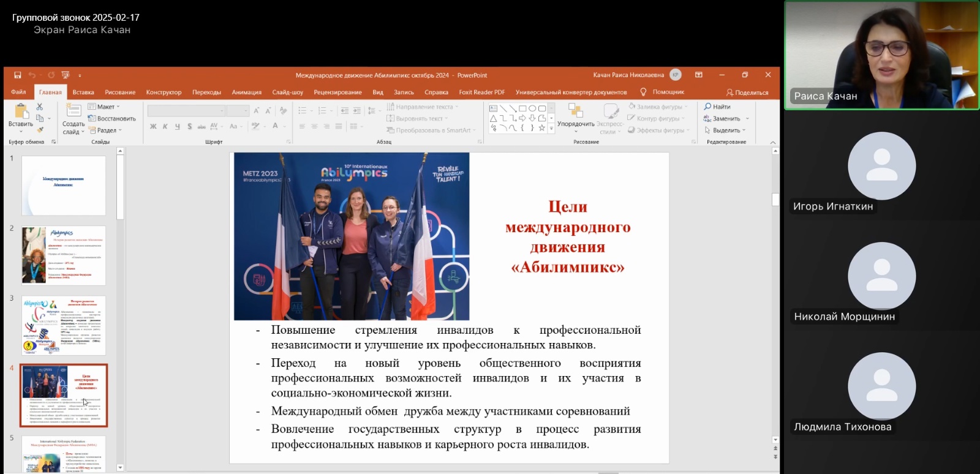Increase font size with the large A icon
Viewport: 980px width, 474px height.
(x=257, y=110)
